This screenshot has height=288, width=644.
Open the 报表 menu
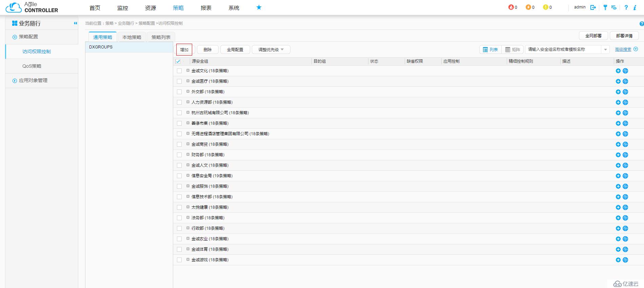click(x=206, y=7)
